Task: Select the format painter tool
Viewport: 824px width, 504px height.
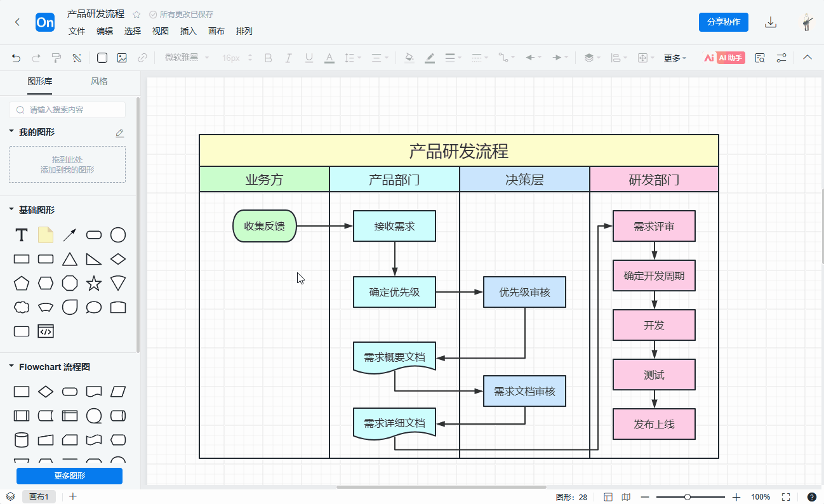Action: point(56,58)
